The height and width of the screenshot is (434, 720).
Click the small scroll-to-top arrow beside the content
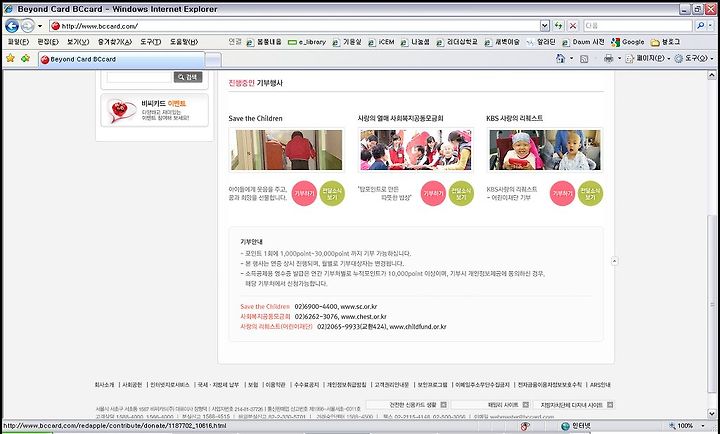pyautogui.click(x=615, y=261)
